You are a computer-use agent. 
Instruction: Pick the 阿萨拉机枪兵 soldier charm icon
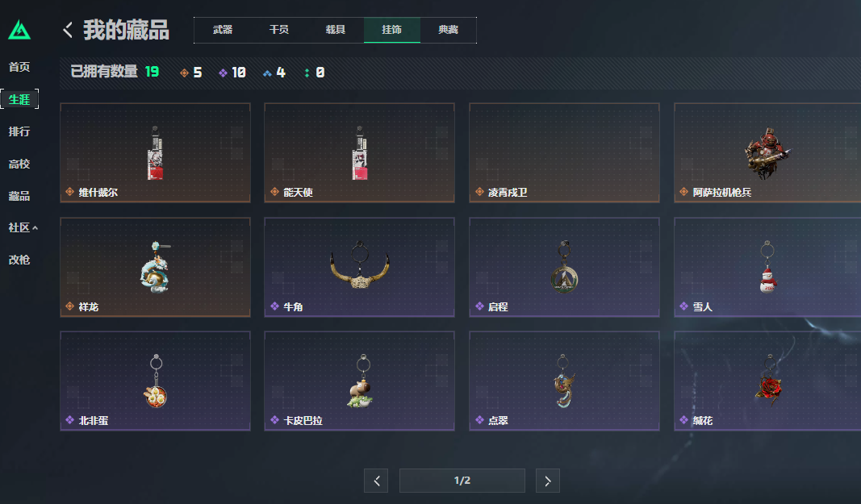[x=766, y=153]
